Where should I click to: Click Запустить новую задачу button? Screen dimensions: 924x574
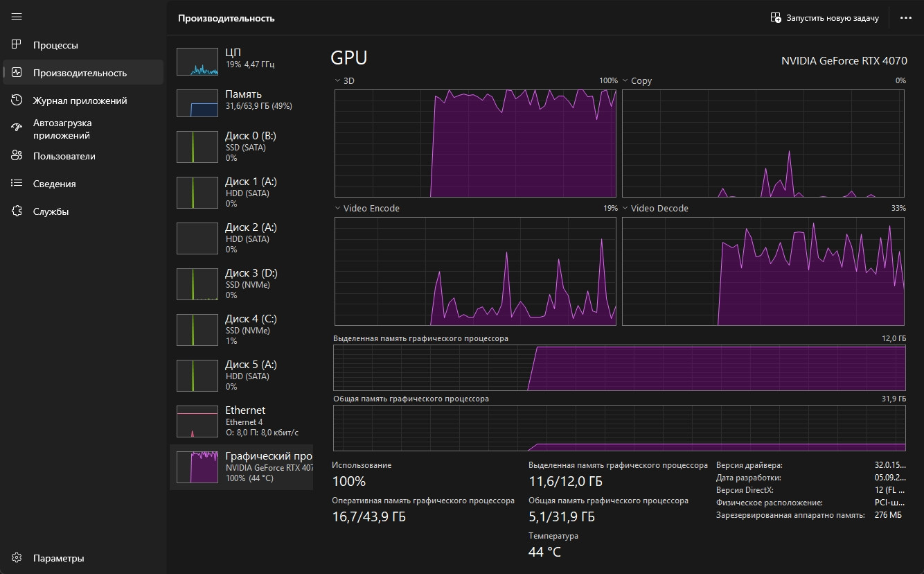[825, 18]
